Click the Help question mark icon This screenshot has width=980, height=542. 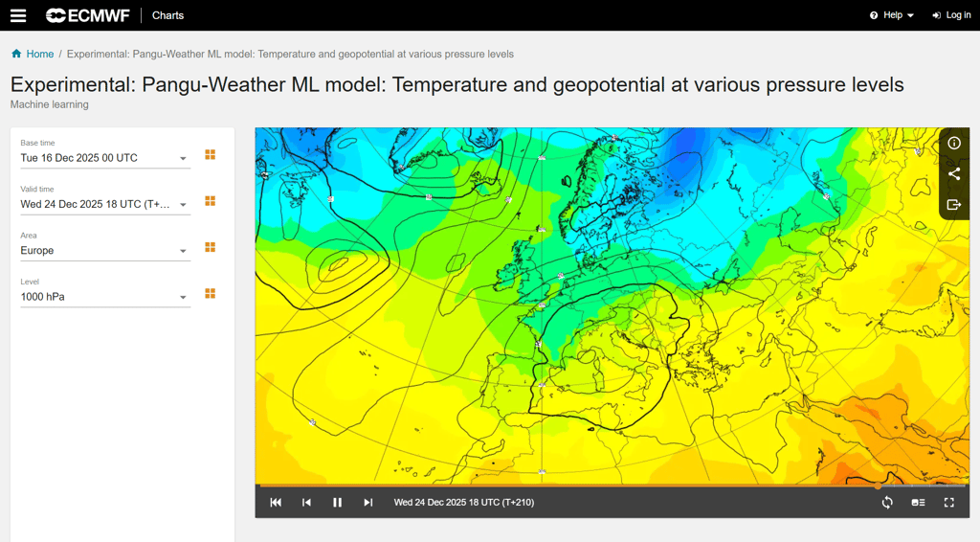pos(874,15)
